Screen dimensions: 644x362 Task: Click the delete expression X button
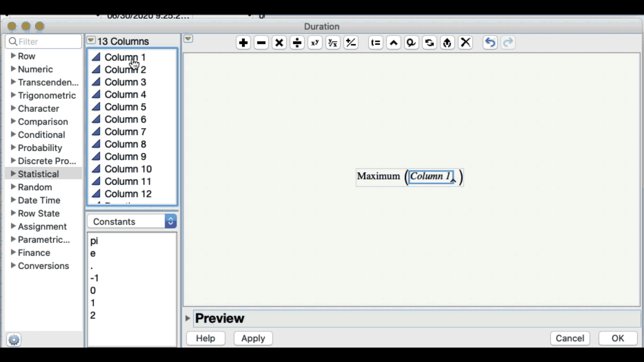tap(466, 43)
